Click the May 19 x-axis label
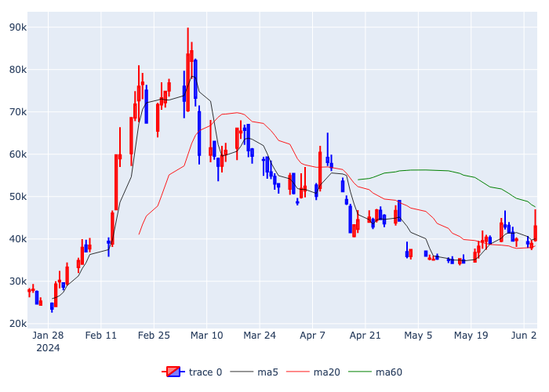Screen dimensions: 549x392 pyautogui.click(x=471, y=336)
